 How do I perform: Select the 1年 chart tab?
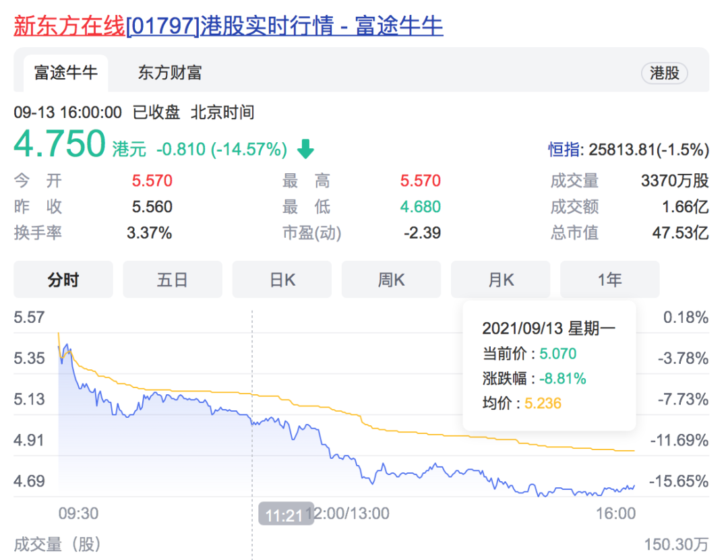pyautogui.click(x=609, y=280)
